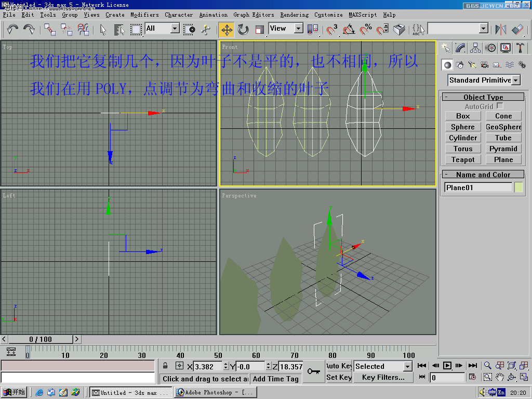Open the Align tool in toolbar
This screenshot has height=399, width=532.
tap(518, 30)
